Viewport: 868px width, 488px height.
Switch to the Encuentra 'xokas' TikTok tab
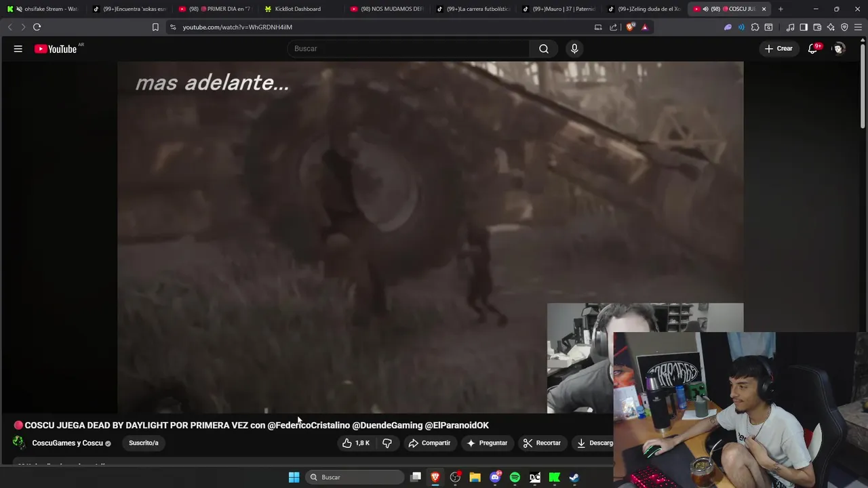[x=130, y=9]
